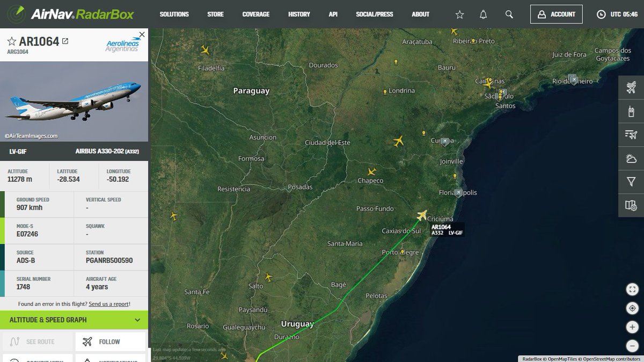Click the longitude value -50.192
This screenshot has width=644, height=362.
pos(118,179)
